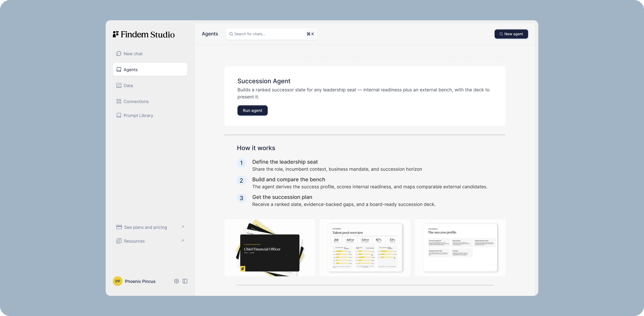Click the Resources document icon

(119, 241)
